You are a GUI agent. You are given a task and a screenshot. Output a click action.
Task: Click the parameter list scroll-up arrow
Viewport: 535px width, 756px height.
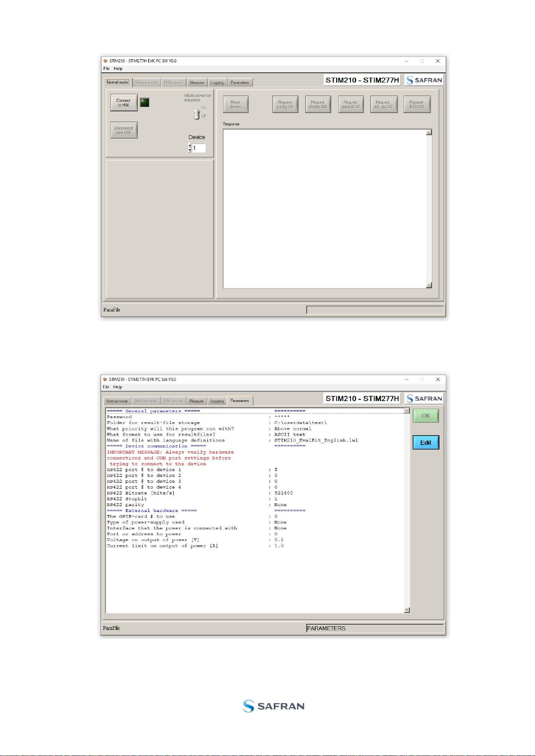pyautogui.click(x=407, y=411)
